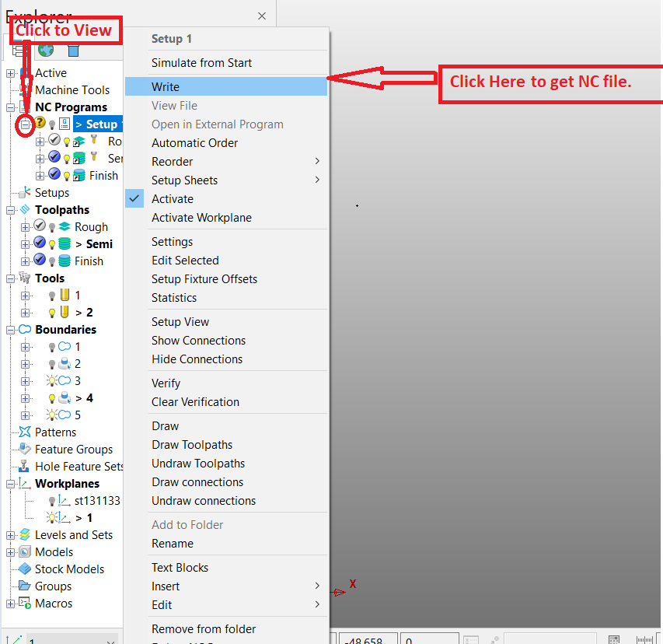This screenshot has width=663, height=644.
Task: Select the Macros icon at the bottom of Explorer
Action: [25, 604]
